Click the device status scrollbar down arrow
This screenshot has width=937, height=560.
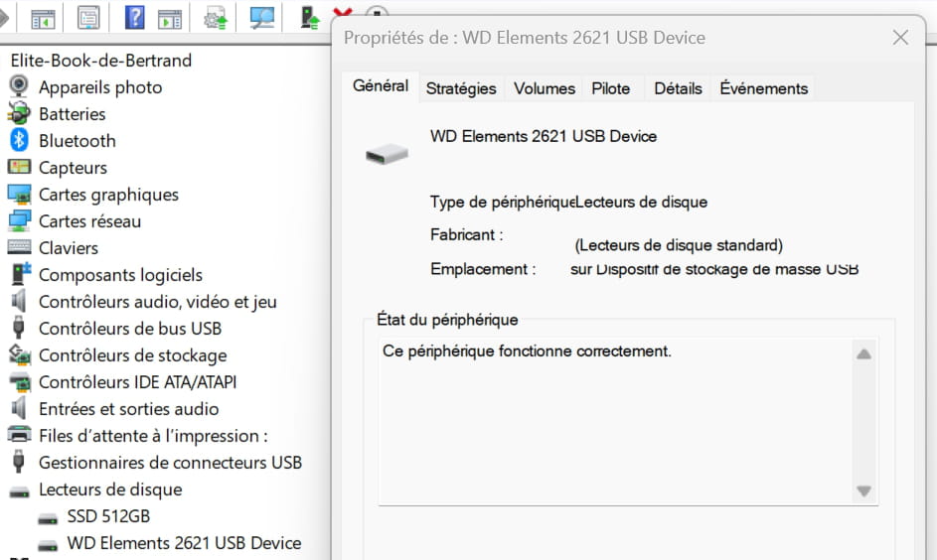pos(863,490)
